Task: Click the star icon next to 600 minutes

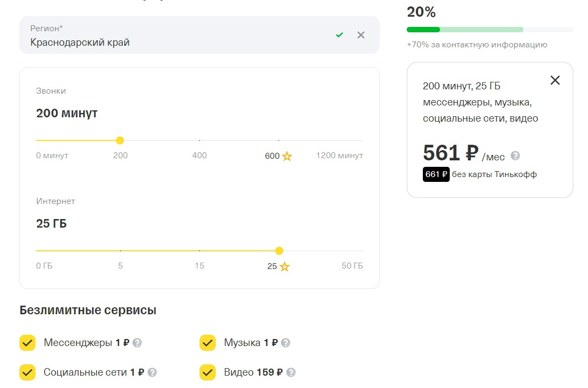Action: click(287, 157)
